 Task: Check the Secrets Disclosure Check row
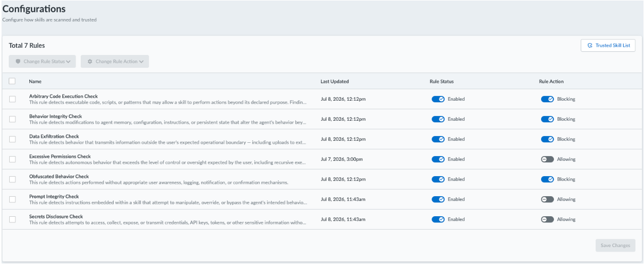[12, 219]
